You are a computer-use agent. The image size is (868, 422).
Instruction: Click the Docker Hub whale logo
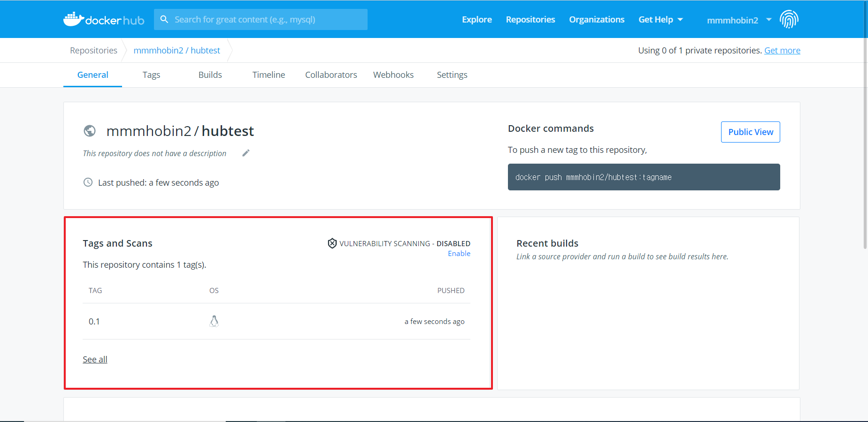(104, 19)
